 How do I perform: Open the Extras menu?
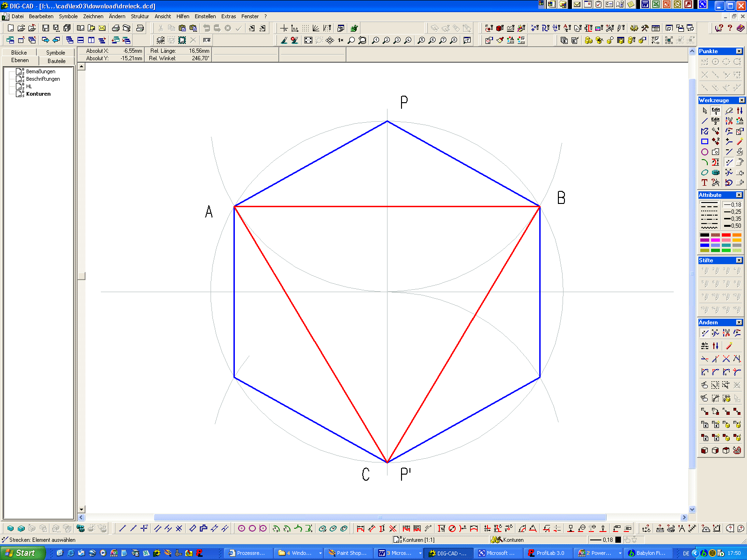click(229, 16)
